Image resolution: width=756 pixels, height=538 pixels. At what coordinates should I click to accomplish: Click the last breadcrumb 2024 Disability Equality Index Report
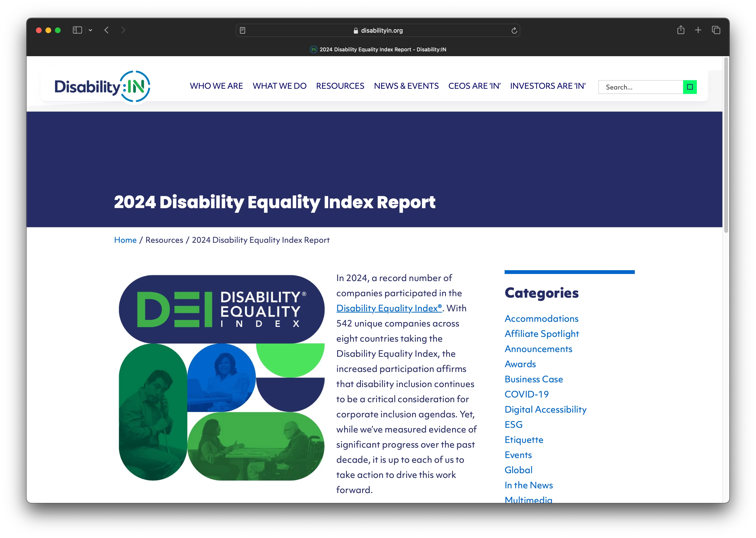point(261,240)
